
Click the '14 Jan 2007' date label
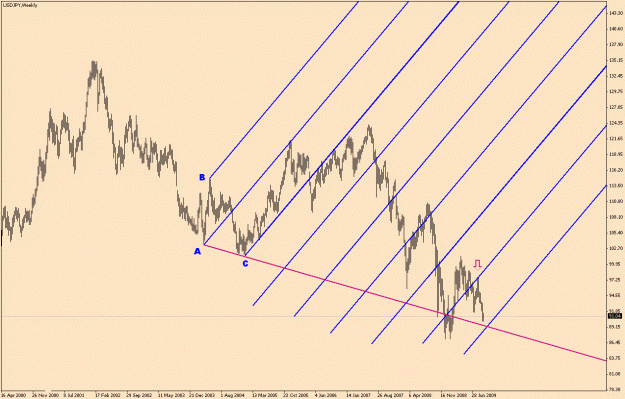click(x=358, y=396)
